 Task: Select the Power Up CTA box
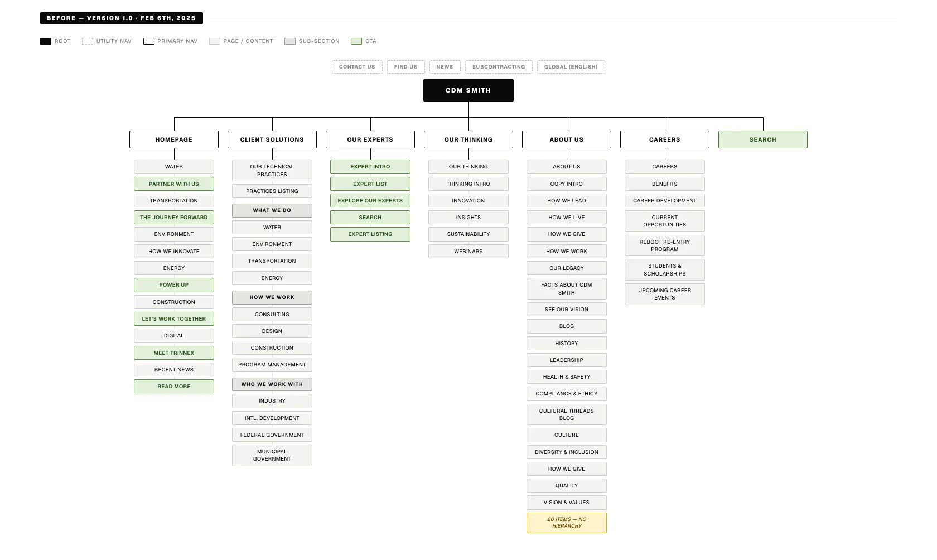point(174,285)
